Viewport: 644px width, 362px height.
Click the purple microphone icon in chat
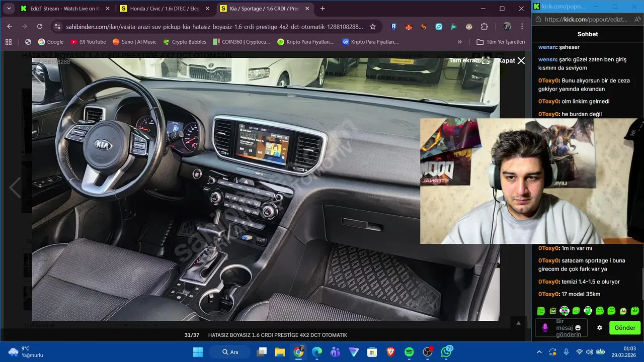[x=544, y=328]
